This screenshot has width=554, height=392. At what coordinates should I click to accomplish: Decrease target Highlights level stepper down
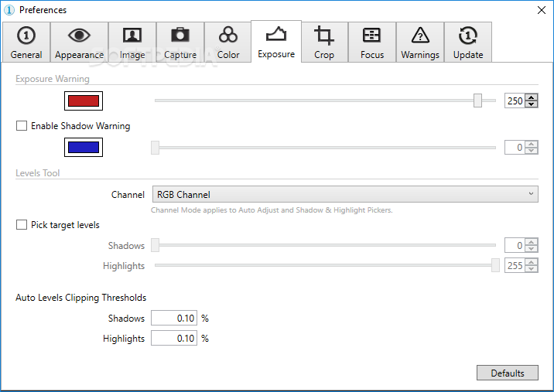click(532, 269)
